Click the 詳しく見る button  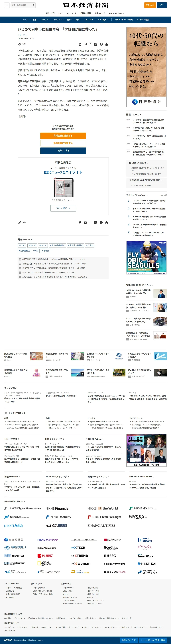[x=63, y=208]
